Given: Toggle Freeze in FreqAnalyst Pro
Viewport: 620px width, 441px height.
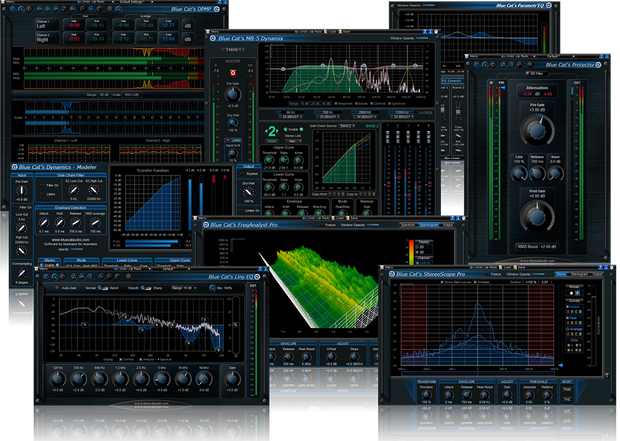Looking at the screenshot, I should tap(327, 225).
